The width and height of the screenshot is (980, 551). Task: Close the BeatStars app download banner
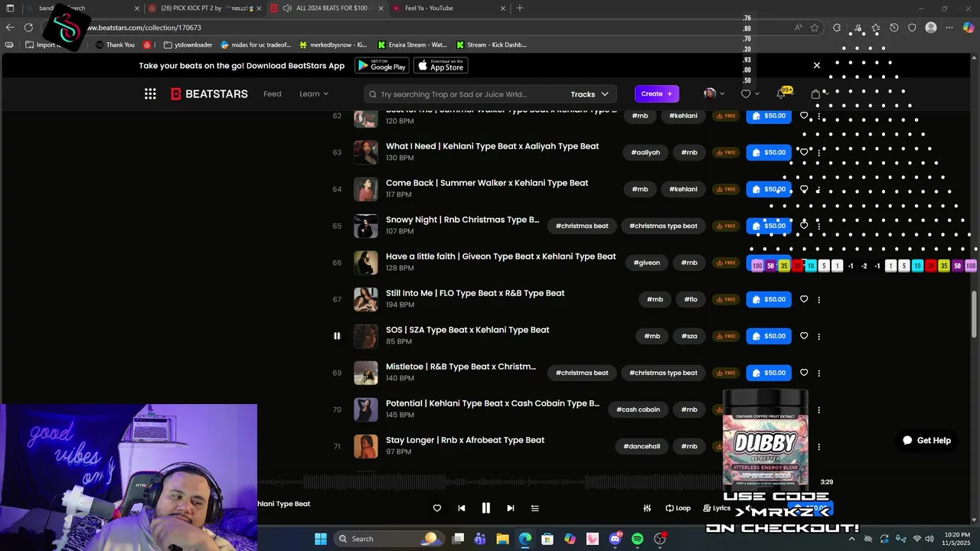(x=817, y=65)
